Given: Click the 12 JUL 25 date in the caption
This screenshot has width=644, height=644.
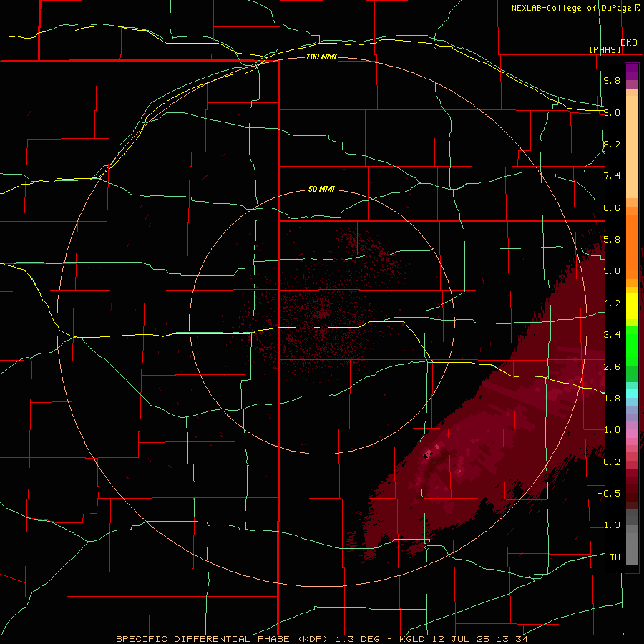Looking at the screenshot, I should point(462,639).
